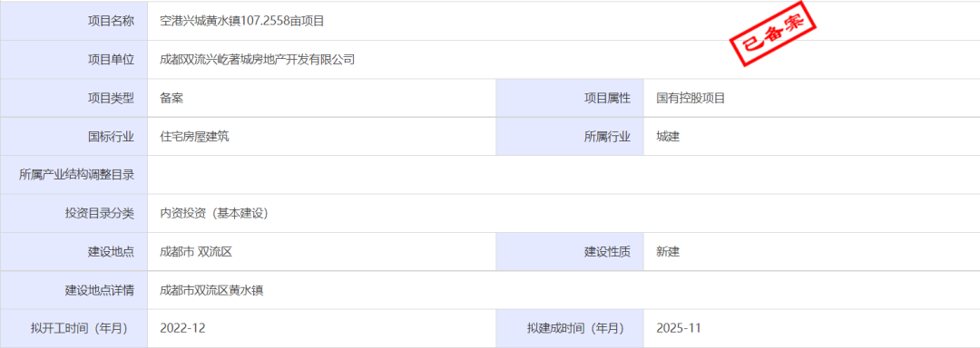Click the red 已备案 stamp icon
Viewport: 980px width, 348px height.
coord(774,34)
